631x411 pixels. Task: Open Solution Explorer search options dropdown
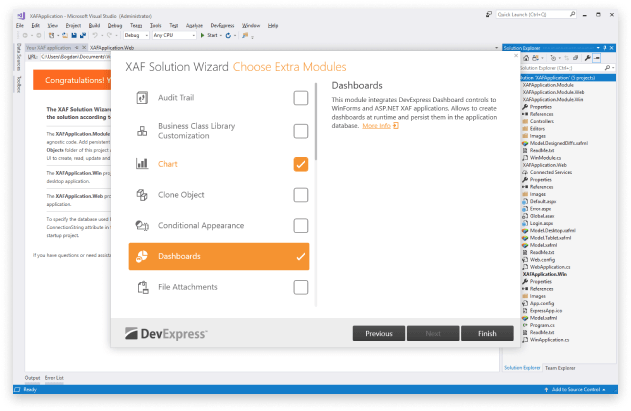(613, 68)
